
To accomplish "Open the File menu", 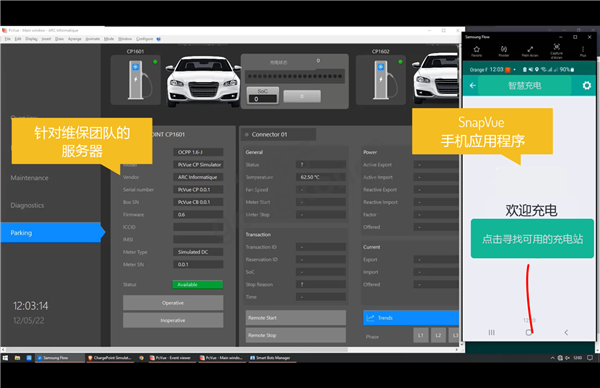I will click(x=8, y=39).
